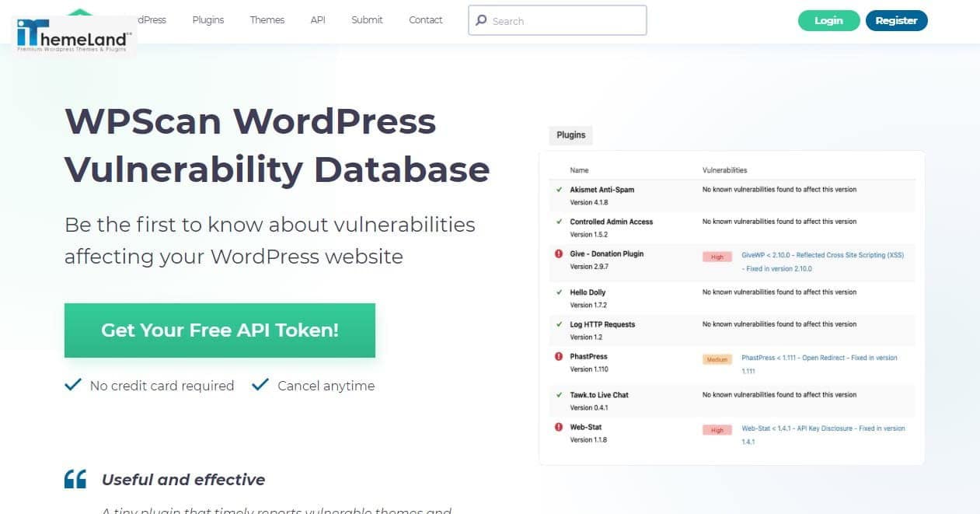
Task: Switch to the Plugins tab above the table
Action: (x=570, y=135)
